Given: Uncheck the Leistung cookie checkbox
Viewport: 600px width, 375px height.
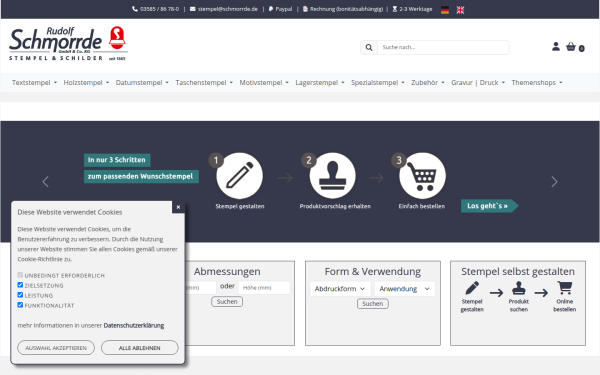Looking at the screenshot, I should coord(20,295).
